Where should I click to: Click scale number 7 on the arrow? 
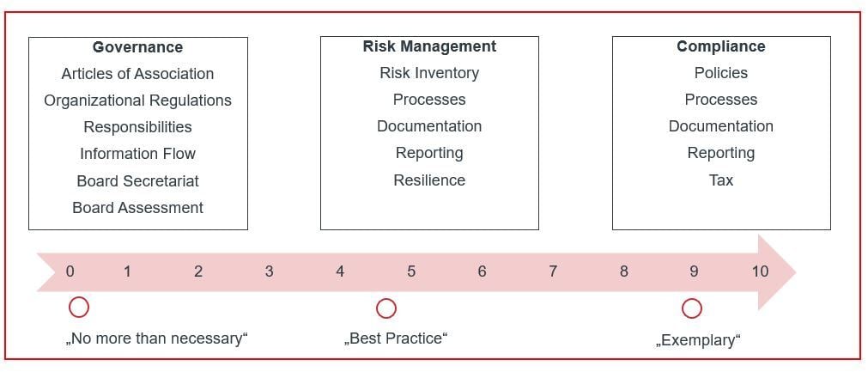pyautogui.click(x=553, y=271)
